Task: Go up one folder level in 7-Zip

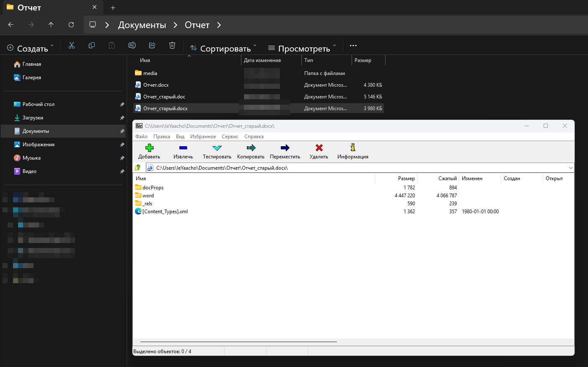Action: coord(138,168)
